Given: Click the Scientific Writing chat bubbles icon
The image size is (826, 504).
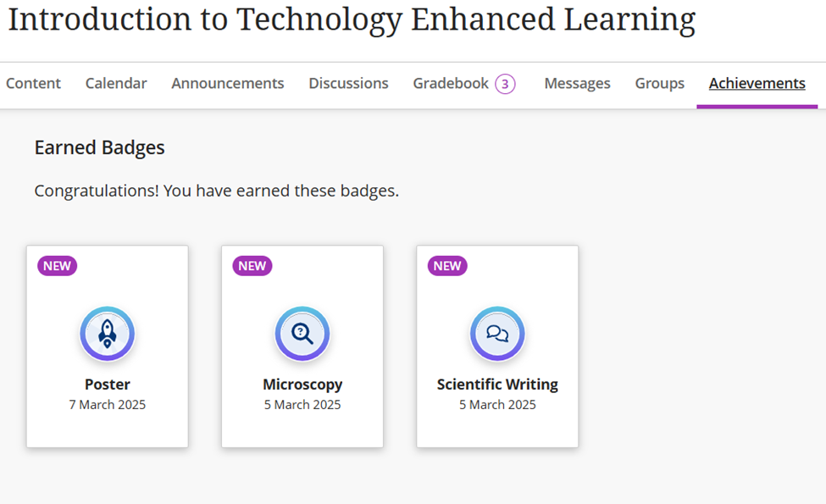Looking at the screenshot, I should 497,334.
